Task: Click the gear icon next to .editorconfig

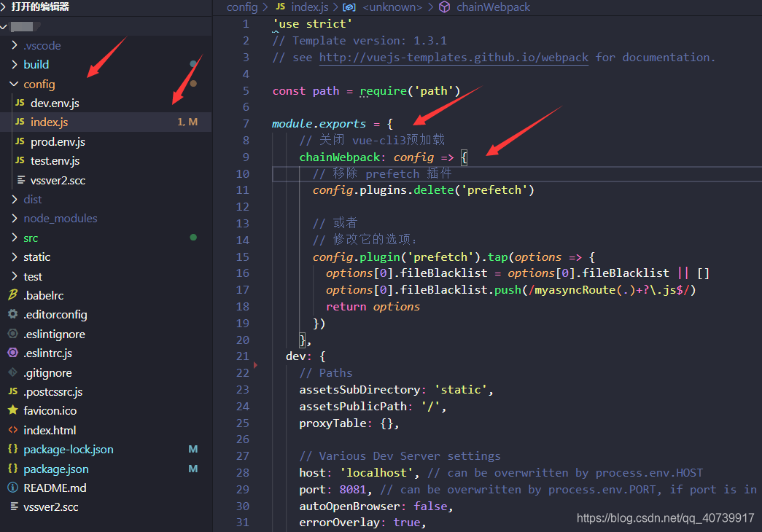Action: (x=13, y=314)
